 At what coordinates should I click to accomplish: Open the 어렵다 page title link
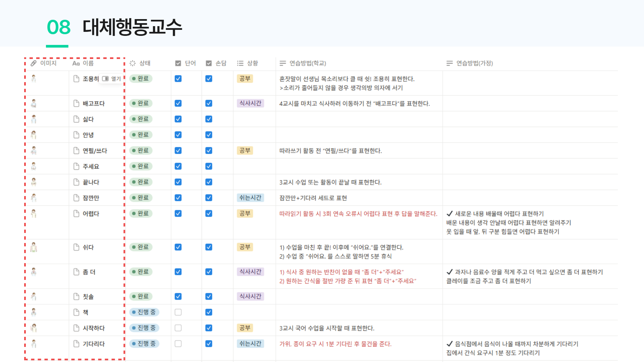tap(91, 214)
